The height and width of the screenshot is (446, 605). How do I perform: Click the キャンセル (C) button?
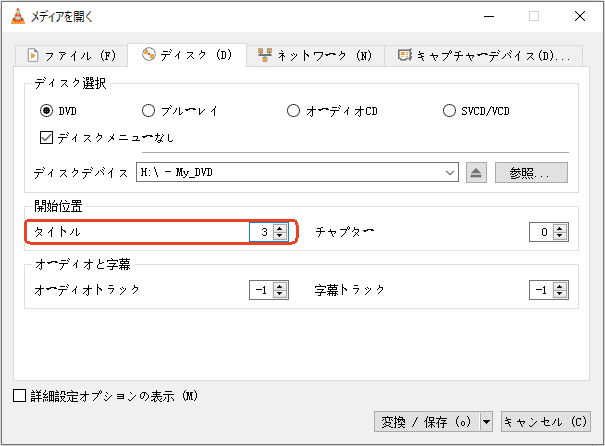(x=546, y=422)
